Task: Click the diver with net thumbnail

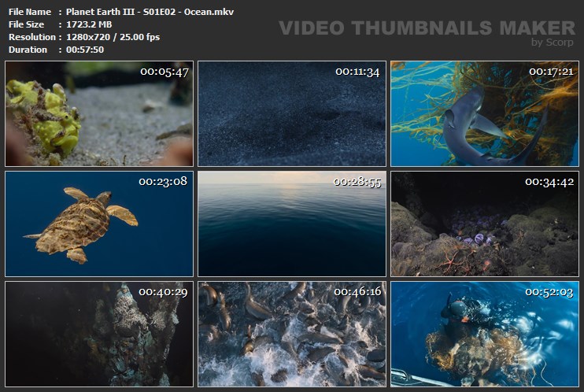Action: coord(485,334)
